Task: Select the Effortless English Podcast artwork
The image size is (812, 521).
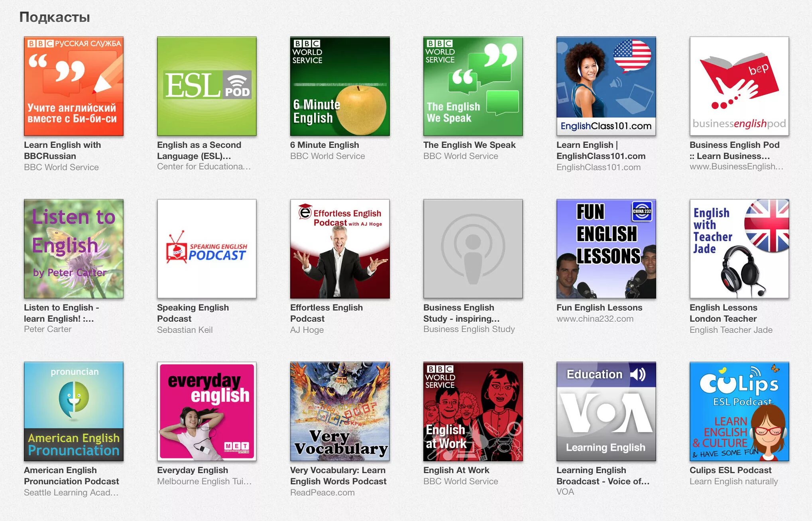Action: (340, 249)
